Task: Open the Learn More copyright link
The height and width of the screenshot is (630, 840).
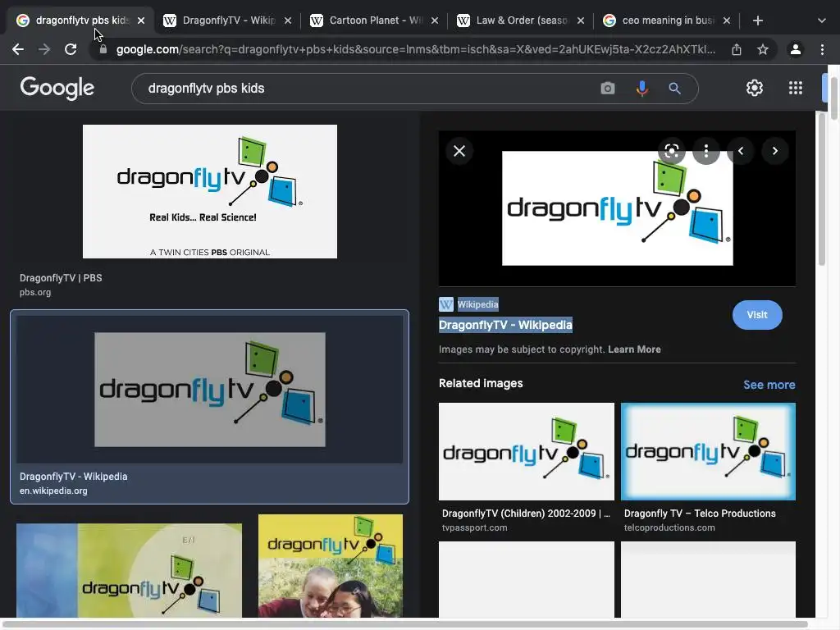Action: pos(634,349)
